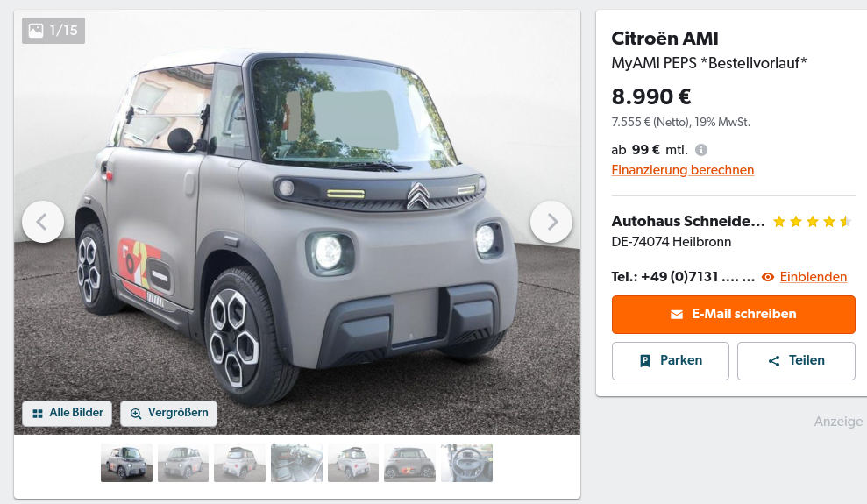Select the steering wheel thumbnail
867x504 pixels.
pos(466,463)
